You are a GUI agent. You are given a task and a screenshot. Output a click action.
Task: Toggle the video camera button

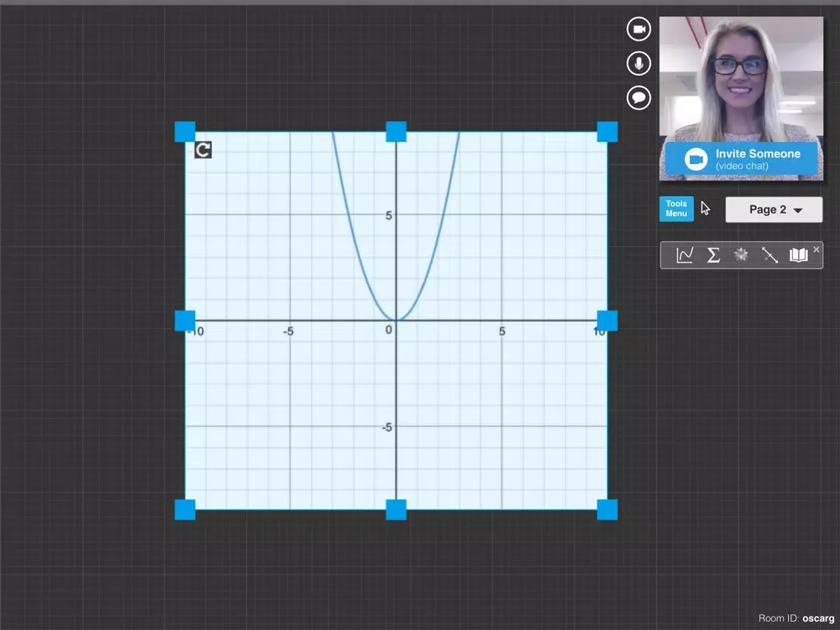coord(639,29)
